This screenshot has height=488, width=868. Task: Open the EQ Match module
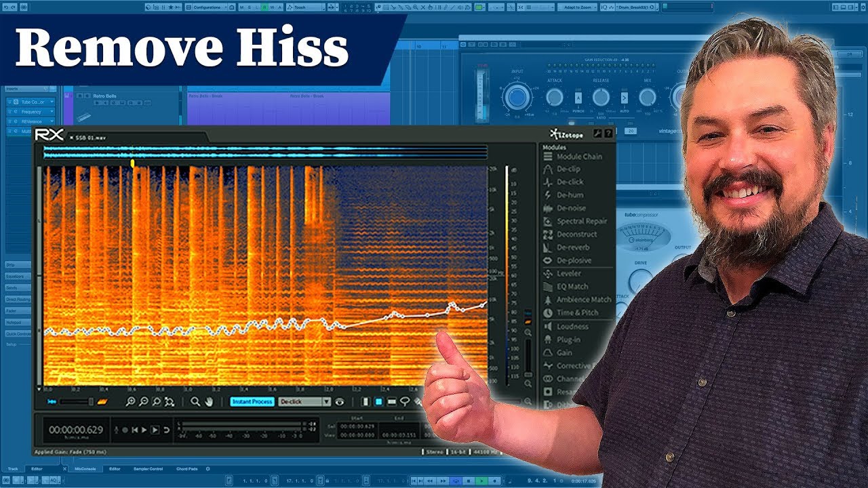(566, 287)
